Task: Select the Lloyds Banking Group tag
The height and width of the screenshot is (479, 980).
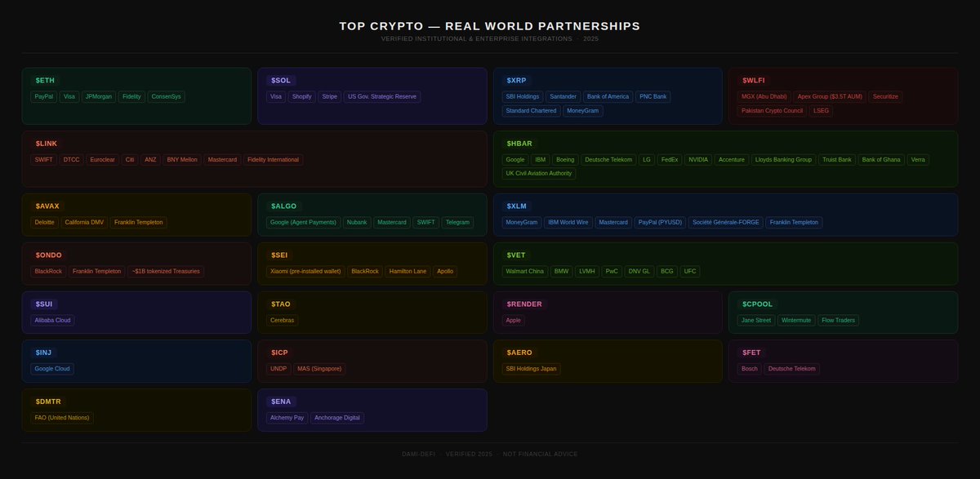Action: click(782, 159)
